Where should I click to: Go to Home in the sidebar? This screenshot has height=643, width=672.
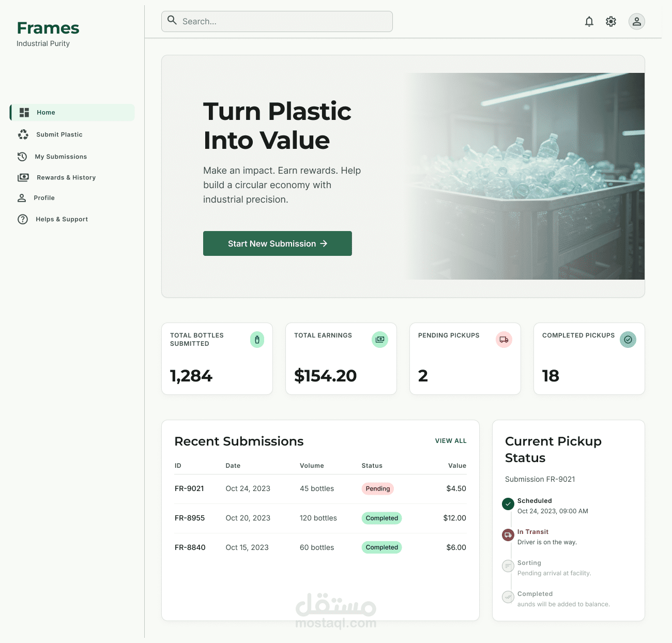coord(72,112)
